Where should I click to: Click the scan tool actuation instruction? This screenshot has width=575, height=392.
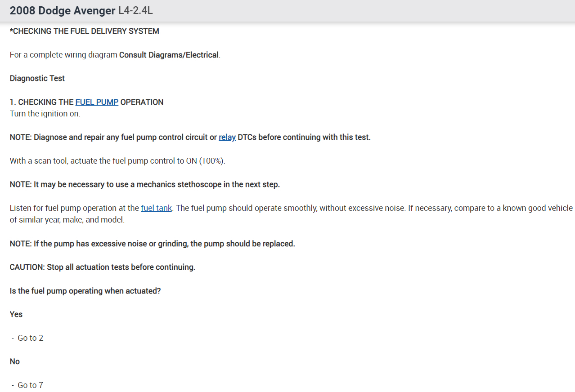[x=117, y=161]
